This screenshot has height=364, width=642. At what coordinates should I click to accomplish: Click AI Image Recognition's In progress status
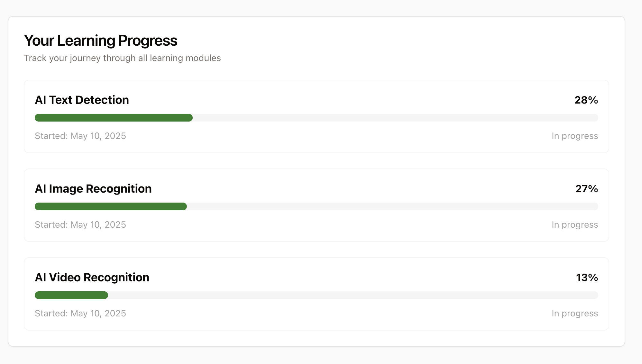tap(574, 225)
